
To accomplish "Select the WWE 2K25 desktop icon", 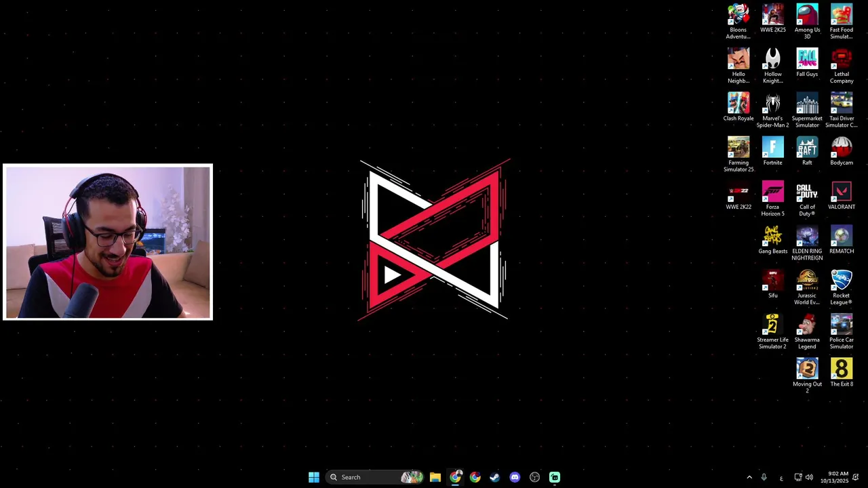I will pyautogui.click(x=773, y=19).
